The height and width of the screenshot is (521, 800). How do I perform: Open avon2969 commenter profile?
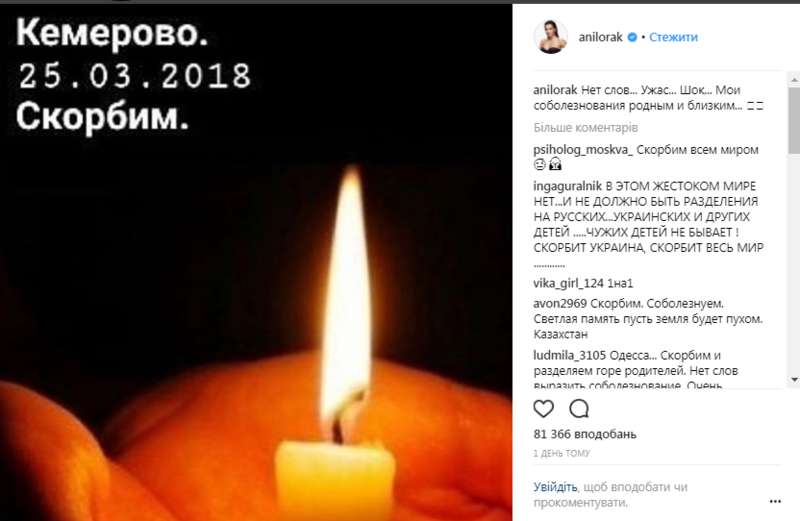tap(560, 304)
